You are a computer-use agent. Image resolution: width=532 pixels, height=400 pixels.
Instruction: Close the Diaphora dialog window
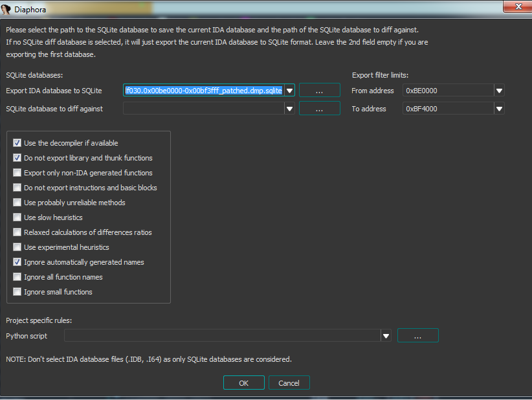coord(518,6)
